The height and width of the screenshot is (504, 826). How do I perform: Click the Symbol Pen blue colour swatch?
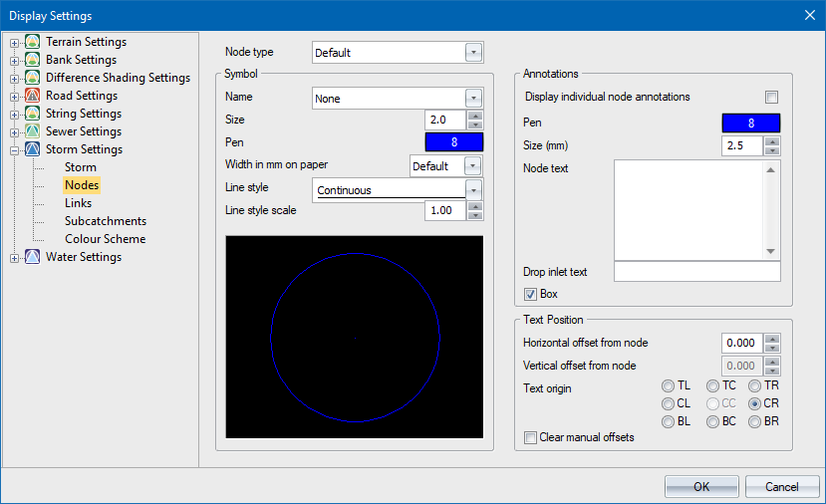453,142
